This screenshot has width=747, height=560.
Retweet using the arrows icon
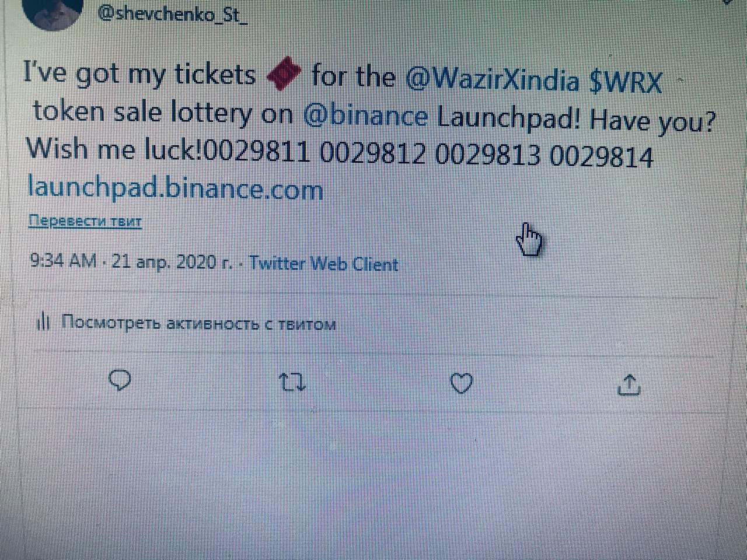(x=292, y=383)
